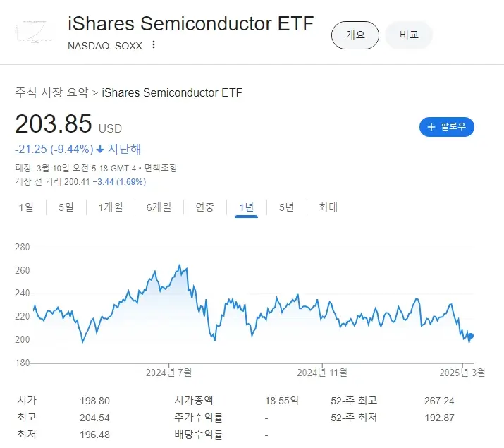The width and height of the screenshot is (504, 448).
Task: Click the iShares ETF logo thumbnail
Action: point(35,32)
